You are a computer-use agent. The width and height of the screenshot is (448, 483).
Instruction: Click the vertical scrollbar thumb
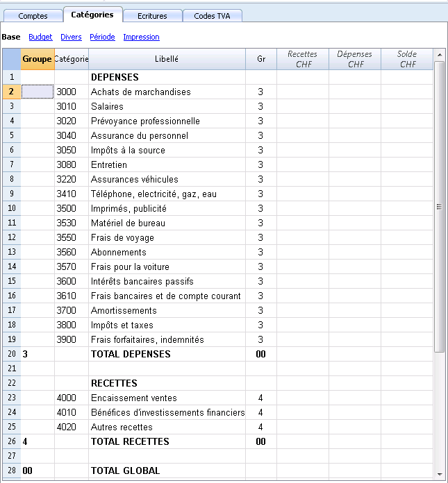[x=440, y=206]
